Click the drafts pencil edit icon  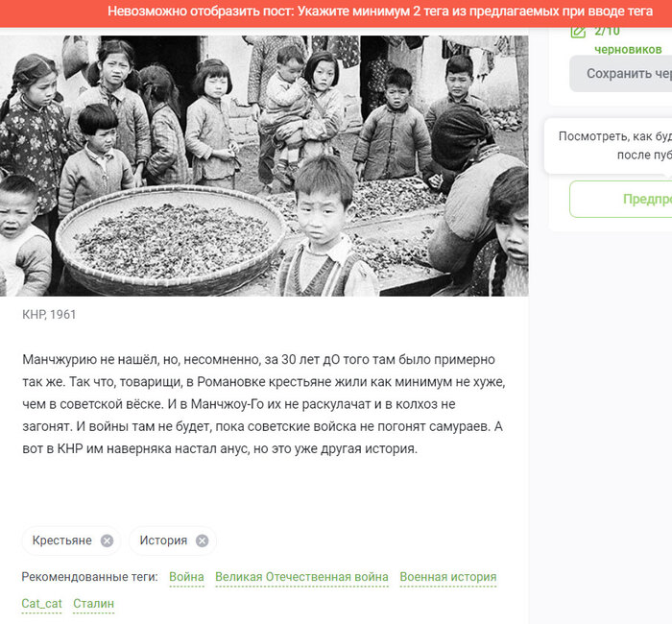click(578, 32)
